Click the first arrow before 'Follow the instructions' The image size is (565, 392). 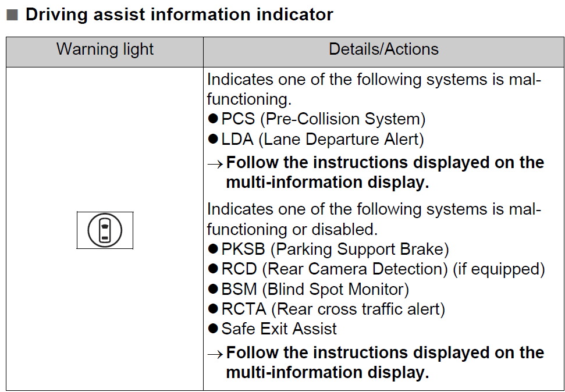tap(215, 164)
